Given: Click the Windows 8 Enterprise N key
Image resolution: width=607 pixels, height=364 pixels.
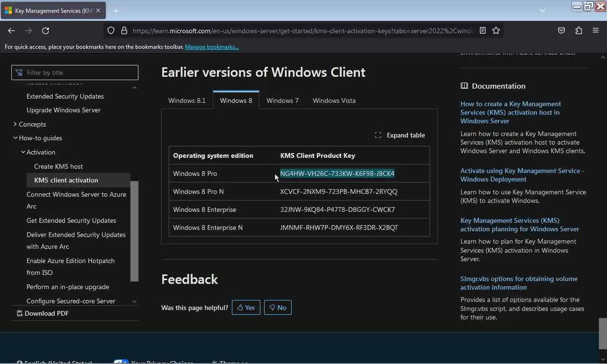Looking at the screenshot, I should [x=339, y=227].
